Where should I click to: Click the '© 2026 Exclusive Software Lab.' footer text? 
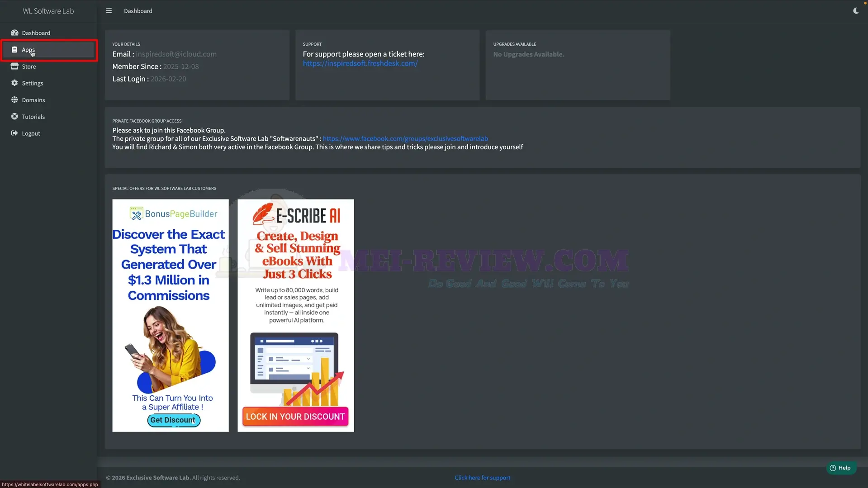[148, 478]
